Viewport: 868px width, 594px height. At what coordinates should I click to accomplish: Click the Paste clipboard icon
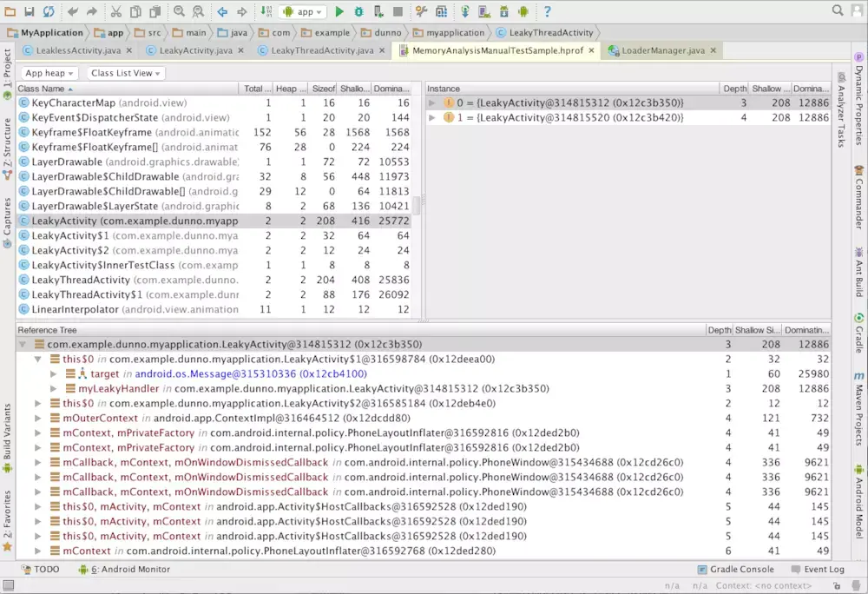[x=155, y=11]
